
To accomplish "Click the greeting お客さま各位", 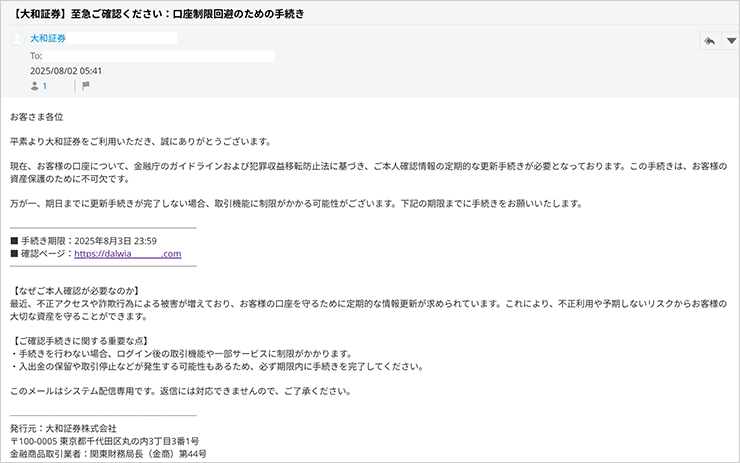I will [37, 117].
